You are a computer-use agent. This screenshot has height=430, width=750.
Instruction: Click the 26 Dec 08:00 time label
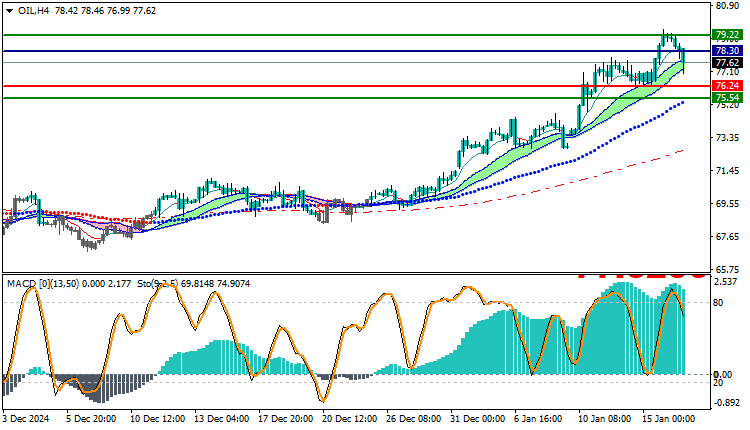tap(414, 419)
